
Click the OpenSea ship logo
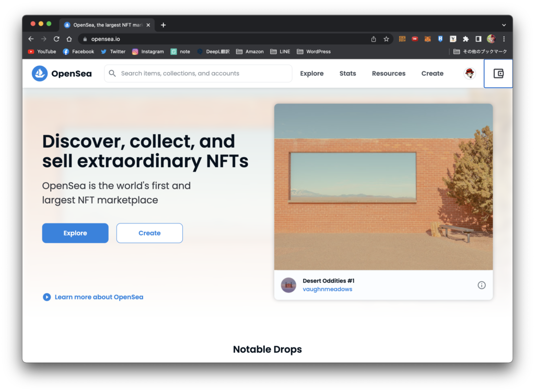point(40,73)
